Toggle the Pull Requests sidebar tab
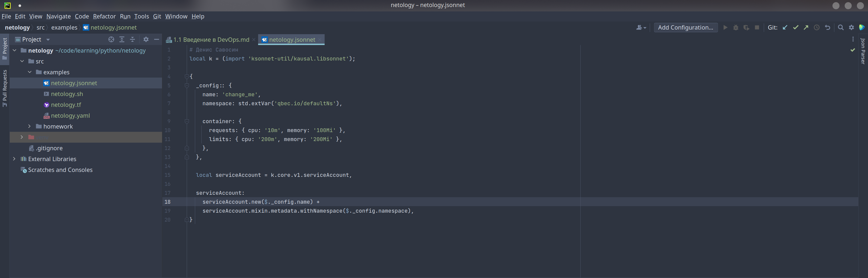The width and height of the screenshot is (868, 278). click(5, 88)
